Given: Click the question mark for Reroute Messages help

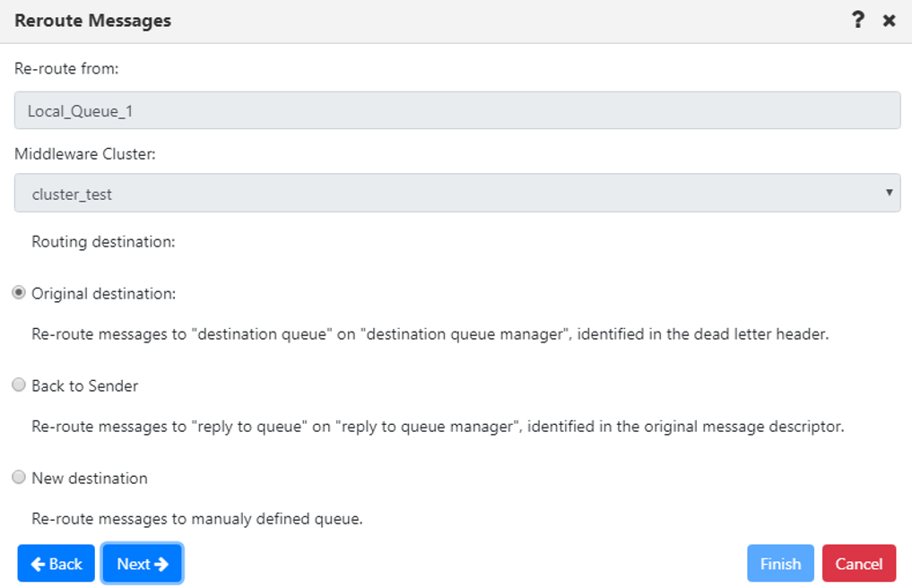Looking at the screenshot, I should (x=857, y=20).
